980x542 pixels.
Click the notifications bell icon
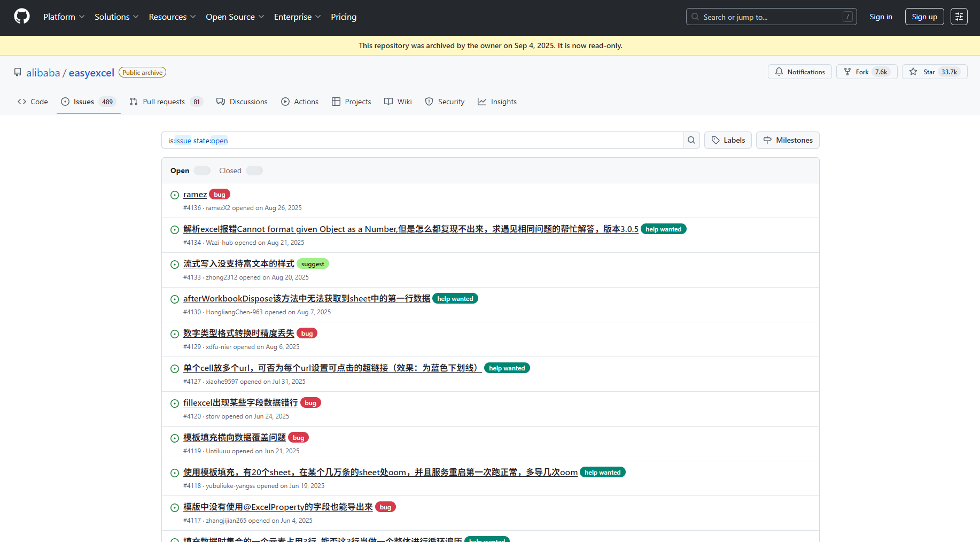780,72
